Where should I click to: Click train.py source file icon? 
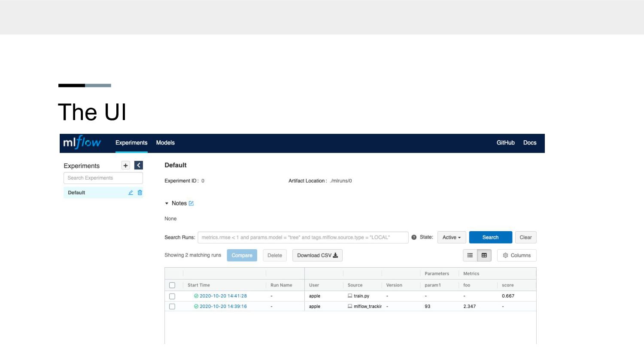(x=350, y=296)
